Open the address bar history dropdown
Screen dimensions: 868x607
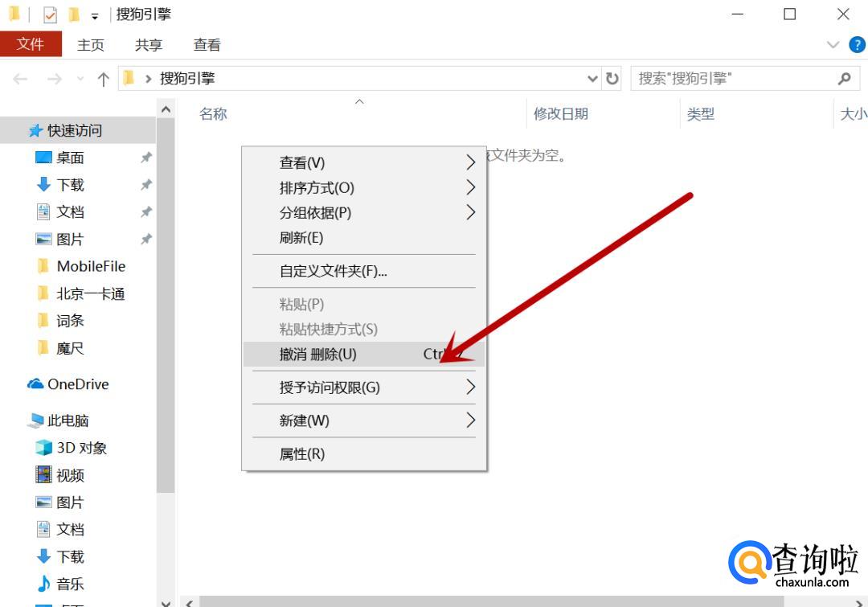click(592, 79)
